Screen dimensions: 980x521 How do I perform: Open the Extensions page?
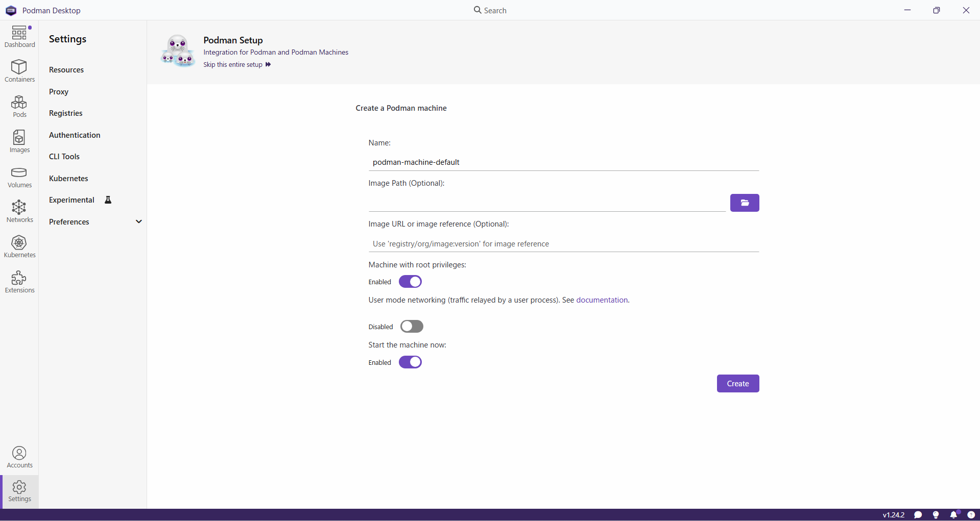tap(19, 282)
